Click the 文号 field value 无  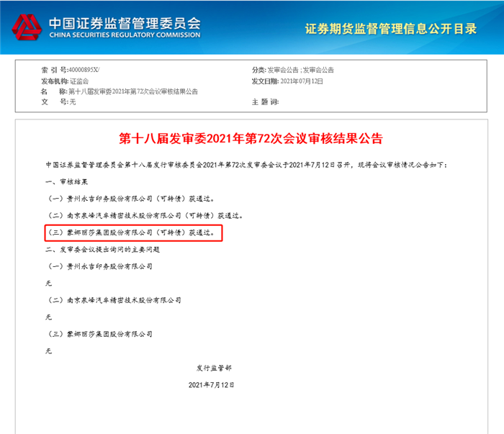tap(72, 102)
